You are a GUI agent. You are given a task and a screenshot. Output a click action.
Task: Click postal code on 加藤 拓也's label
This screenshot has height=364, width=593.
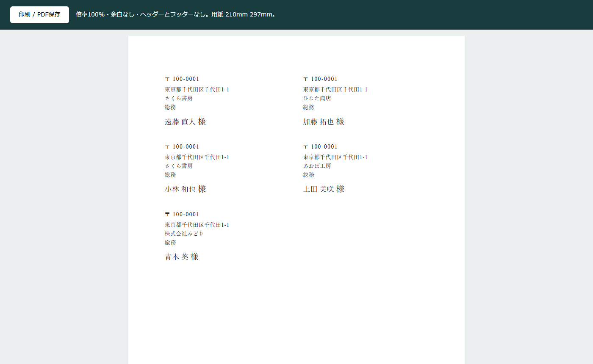pos(321,79)
